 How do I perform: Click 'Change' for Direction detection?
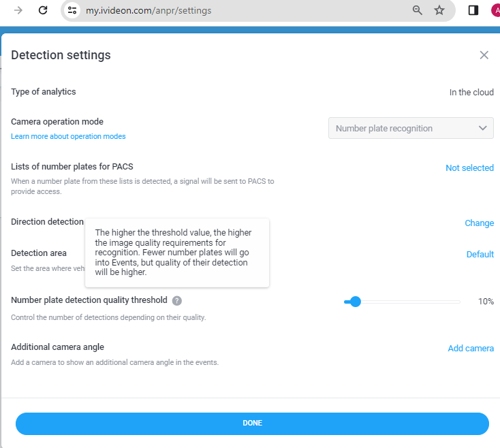pos(479,223)
